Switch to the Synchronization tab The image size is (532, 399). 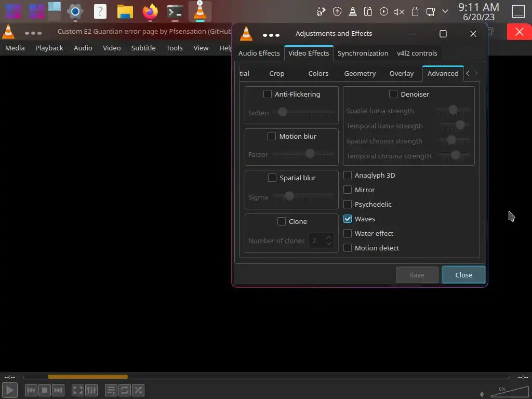point(363,54)
